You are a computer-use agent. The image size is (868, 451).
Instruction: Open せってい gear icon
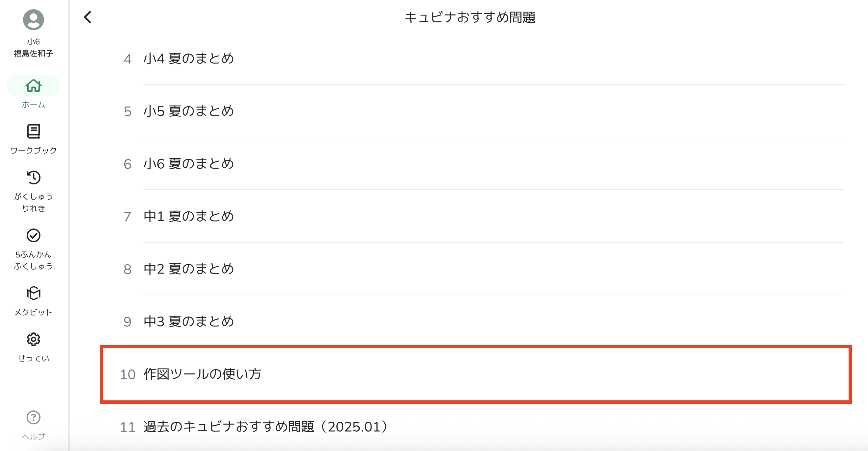33,339
